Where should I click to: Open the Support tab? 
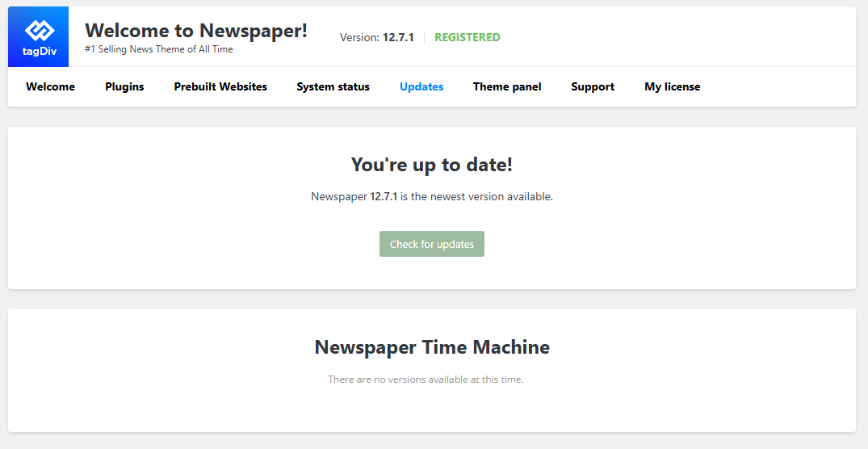(x=593, y=87)
